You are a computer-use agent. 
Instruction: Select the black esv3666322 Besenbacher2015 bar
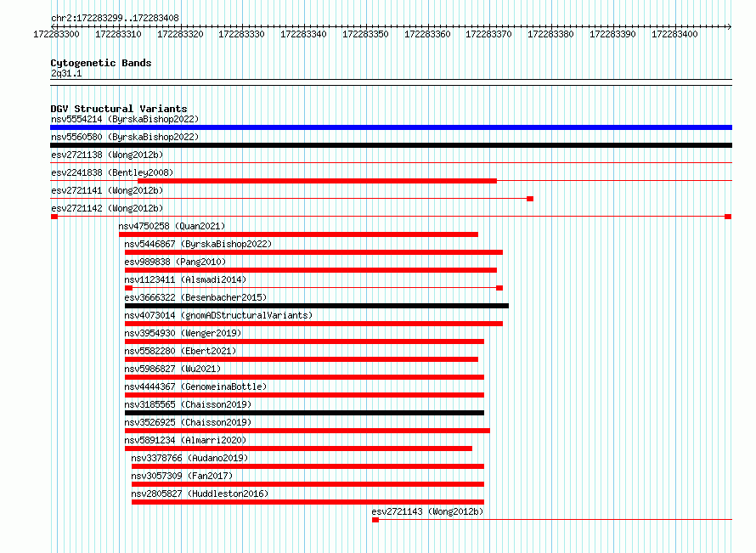tap(317, 306)
